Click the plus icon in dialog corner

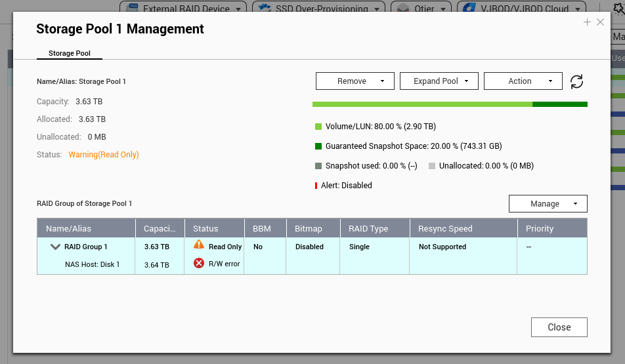pyautogui.click(x=587, y=22)
